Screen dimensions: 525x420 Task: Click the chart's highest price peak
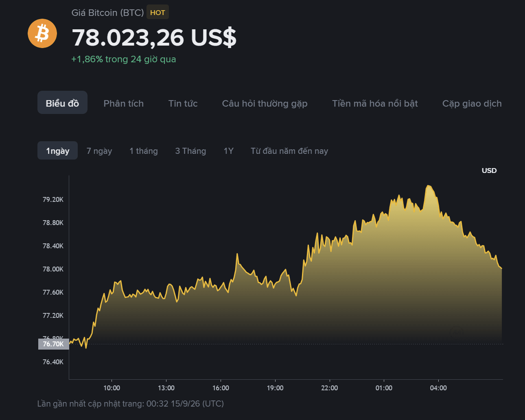pyautogui.click(x=428, y=186)
